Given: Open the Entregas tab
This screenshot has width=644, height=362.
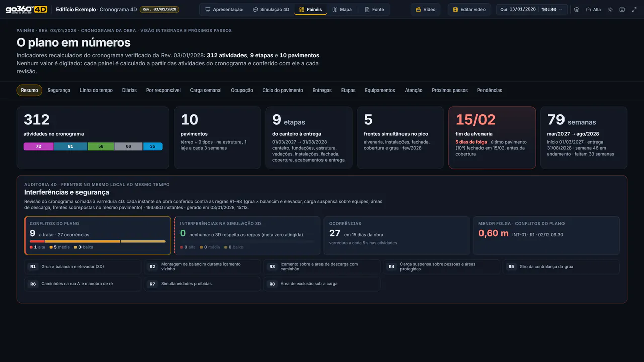Looking at the screenshot, I should coord(322,90).
